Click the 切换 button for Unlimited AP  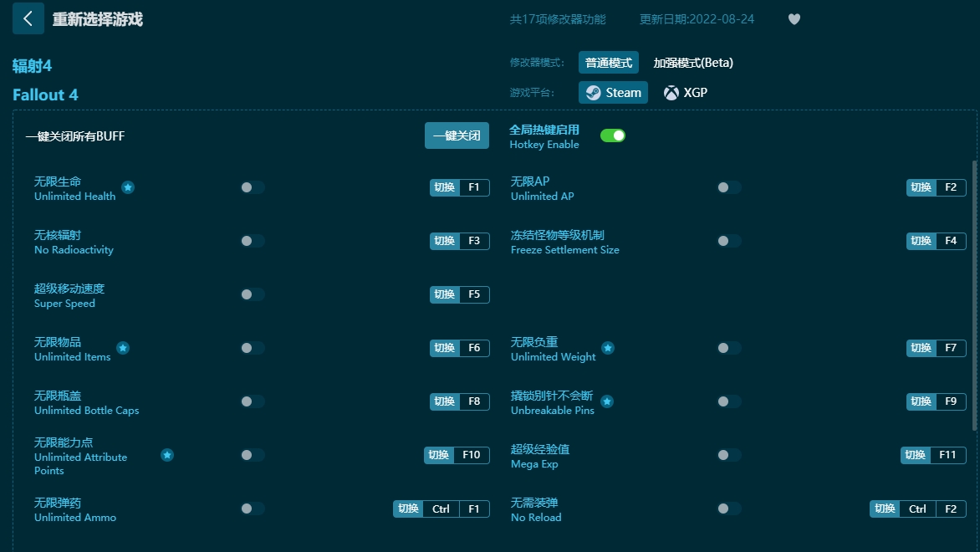coord(921,187)
